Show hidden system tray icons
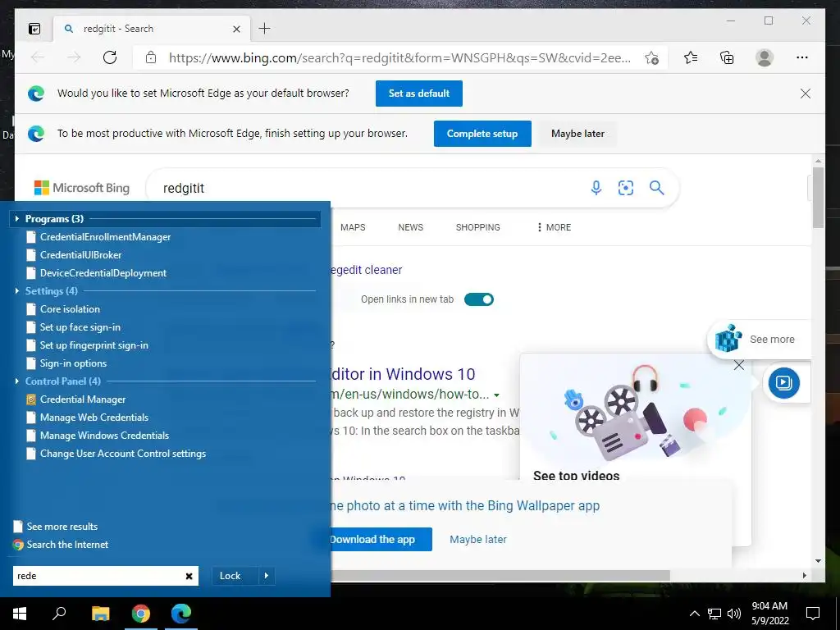840x630 pixels. [694, 614]
